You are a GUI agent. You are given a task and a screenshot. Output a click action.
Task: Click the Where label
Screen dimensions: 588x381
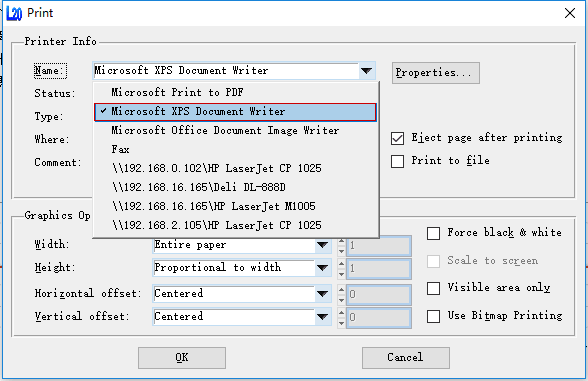[52, 140]
